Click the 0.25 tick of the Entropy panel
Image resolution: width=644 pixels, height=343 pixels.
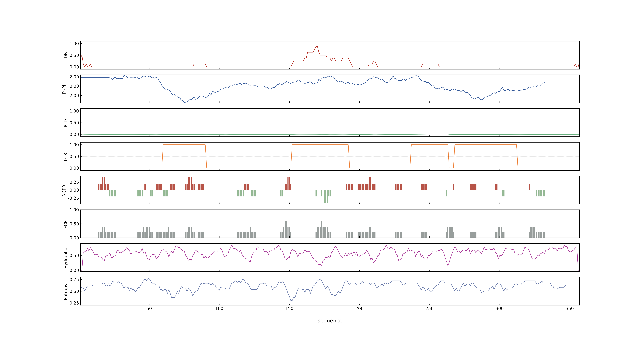(74, 303)
